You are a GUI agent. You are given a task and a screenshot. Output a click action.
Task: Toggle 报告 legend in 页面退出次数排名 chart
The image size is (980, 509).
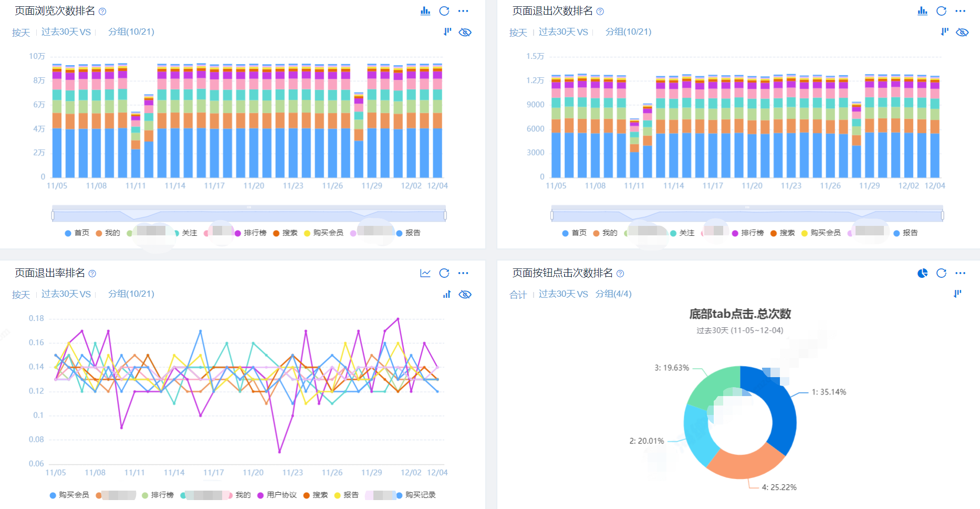click(905, 233)
